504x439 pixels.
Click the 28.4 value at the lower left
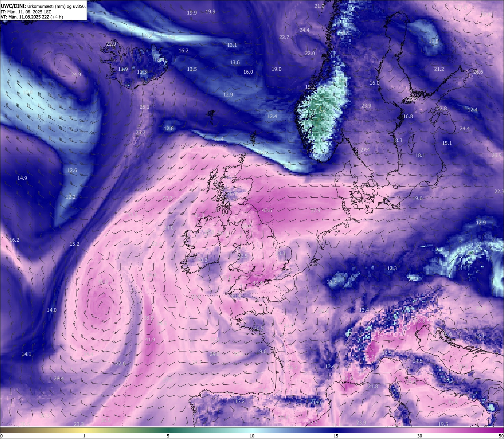[x=59, y=379]
